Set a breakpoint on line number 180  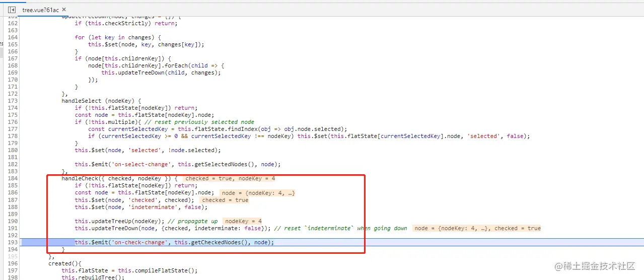point(13,150)
